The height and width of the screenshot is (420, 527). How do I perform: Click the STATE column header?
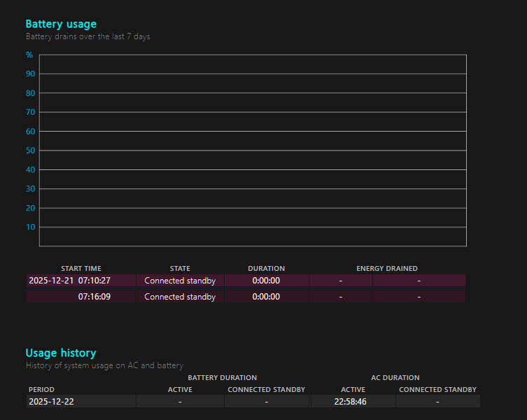180,268
